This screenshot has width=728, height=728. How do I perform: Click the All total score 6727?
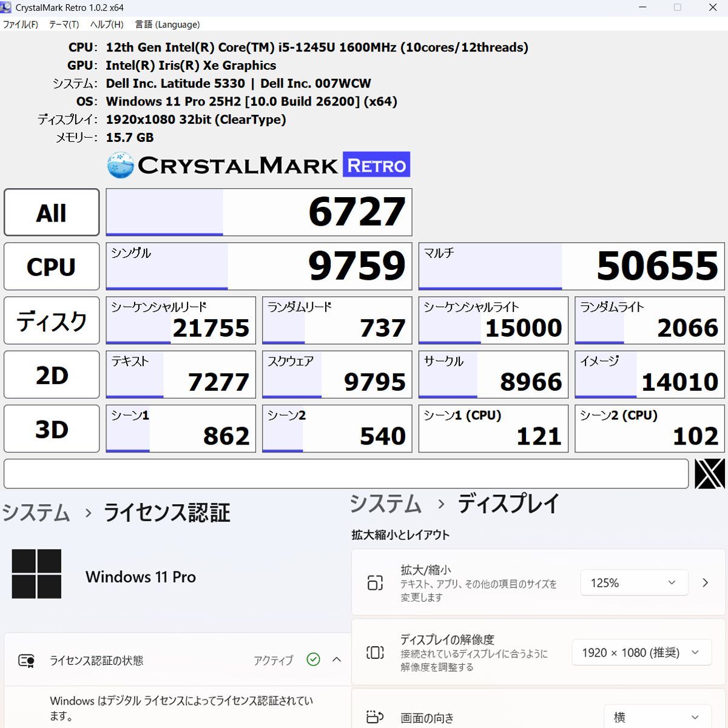(259, 212)
